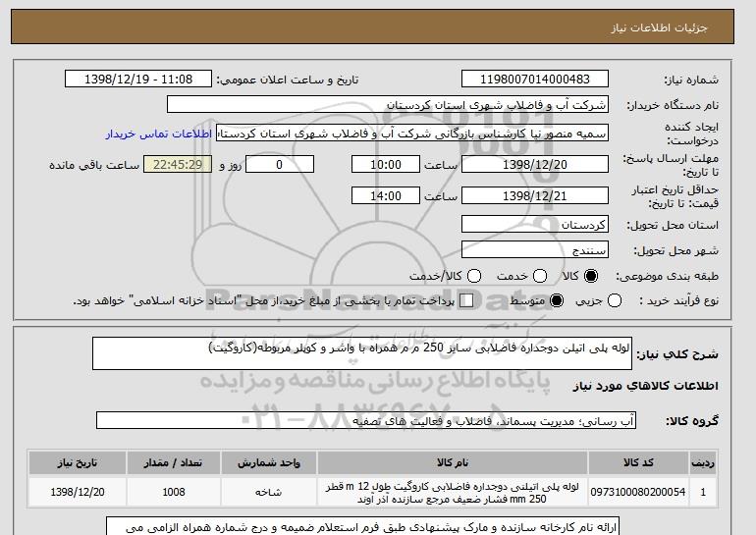Click the delivery city field سنندج
756x535 pixels.
point(535,250)
